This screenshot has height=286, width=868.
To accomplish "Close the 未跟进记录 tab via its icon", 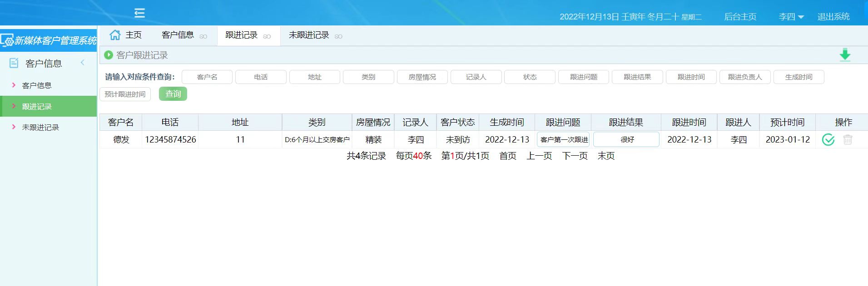I will point(338,36).
